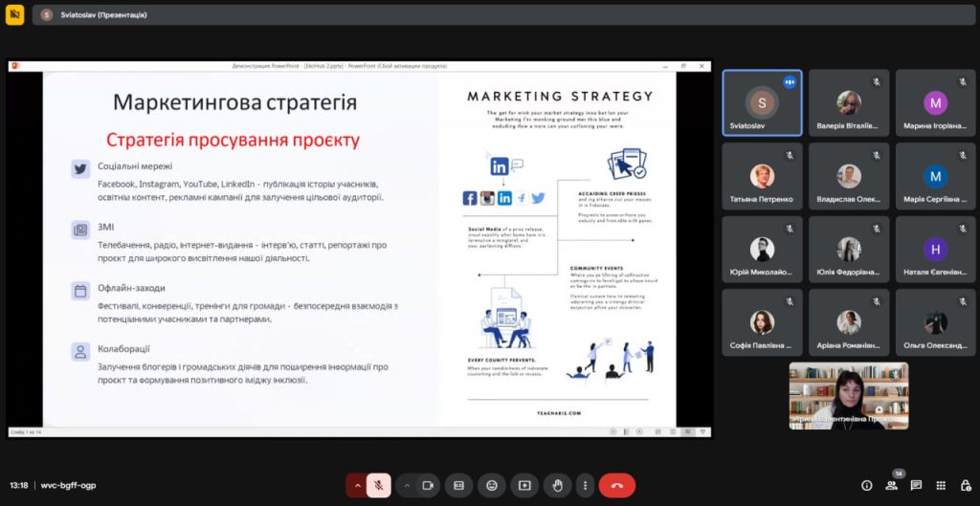The image size is (980, 506).
Task: Send an emoji reaction
Action: click(492, 485)
